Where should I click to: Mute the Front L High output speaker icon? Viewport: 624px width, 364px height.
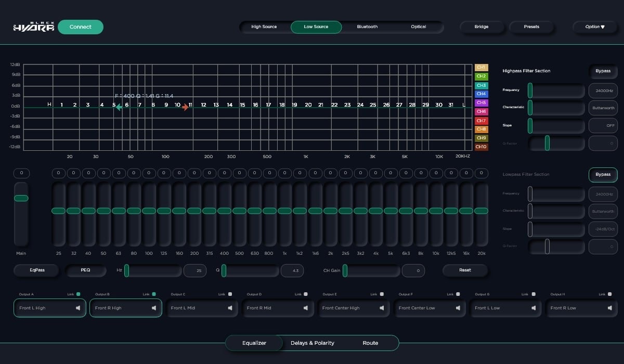(x=78, y=308)
